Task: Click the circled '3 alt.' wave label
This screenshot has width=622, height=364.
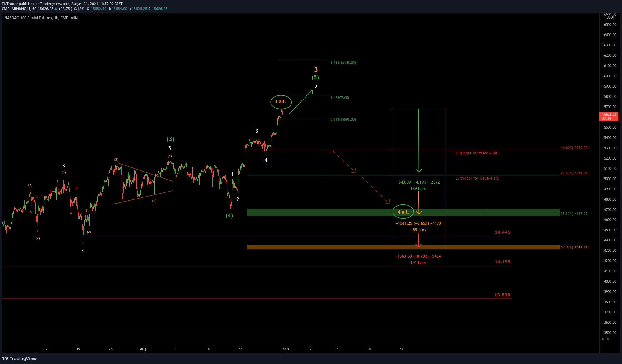Action: click(281, 102)
